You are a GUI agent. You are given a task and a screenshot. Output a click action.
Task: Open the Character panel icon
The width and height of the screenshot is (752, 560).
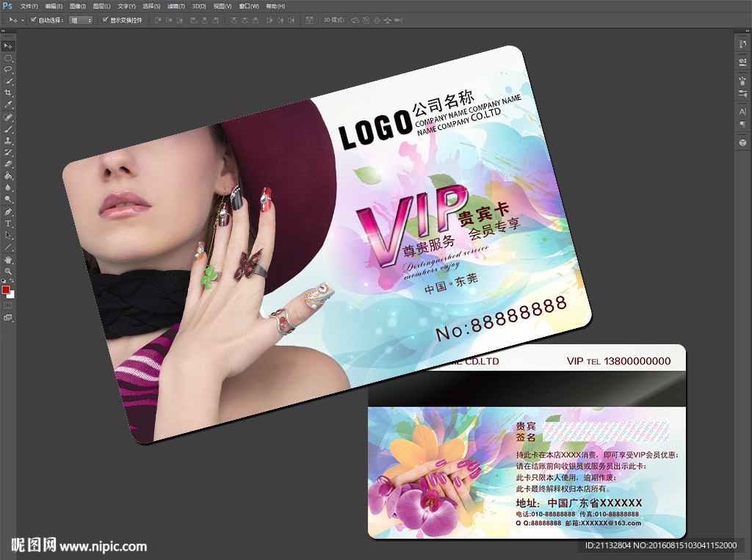742,112
